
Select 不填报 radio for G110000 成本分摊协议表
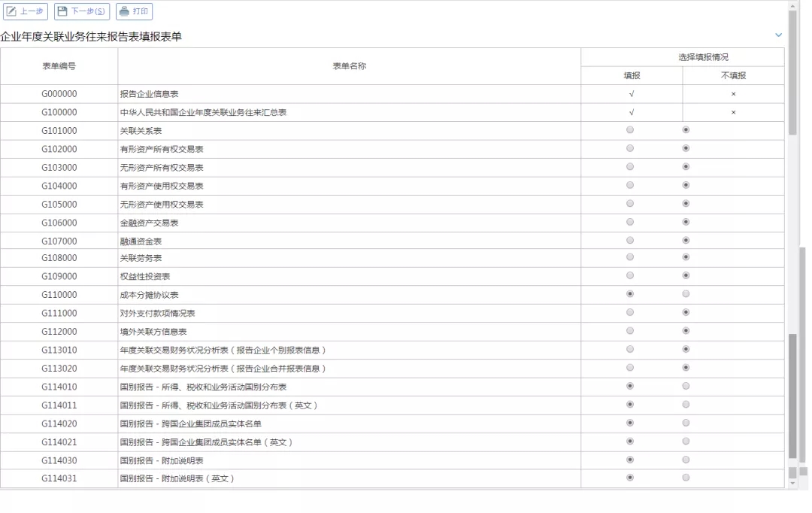(x=686, y=294)
